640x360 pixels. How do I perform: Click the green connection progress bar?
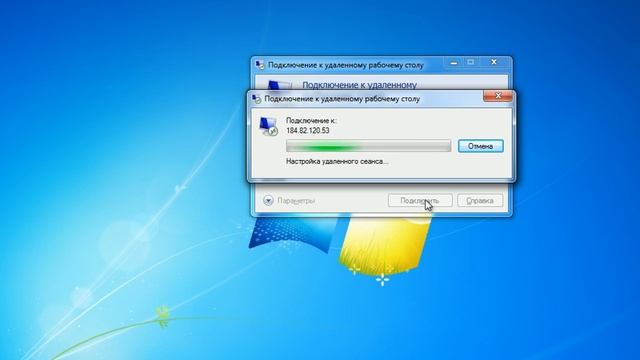coord(369,146)
